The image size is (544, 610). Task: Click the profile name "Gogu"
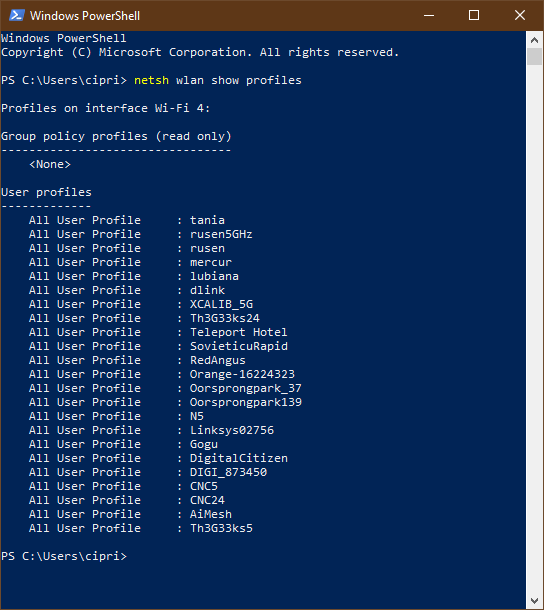pos(204,444)
